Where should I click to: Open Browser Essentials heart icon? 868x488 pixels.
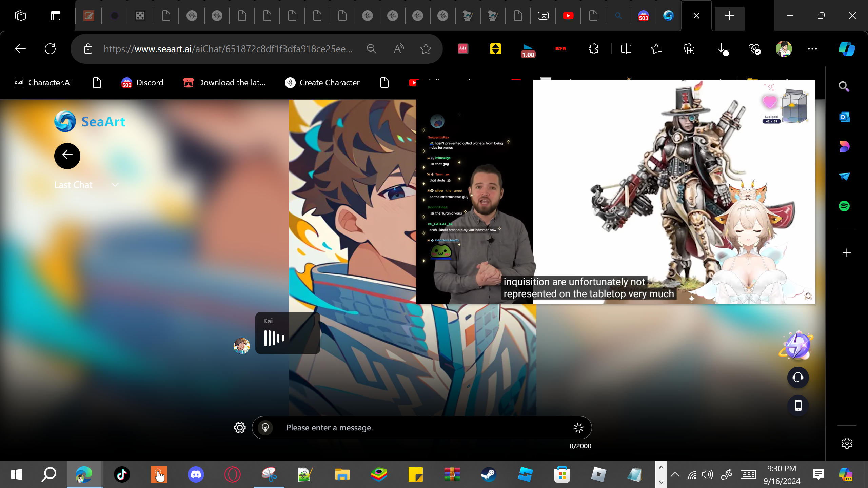tap(754, 49)
